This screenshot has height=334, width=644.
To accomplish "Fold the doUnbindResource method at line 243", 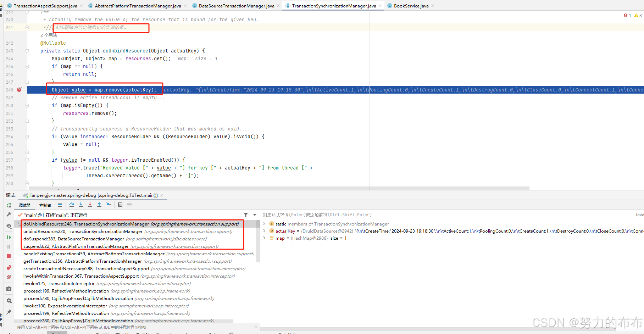I will click(x=27, y=51).
